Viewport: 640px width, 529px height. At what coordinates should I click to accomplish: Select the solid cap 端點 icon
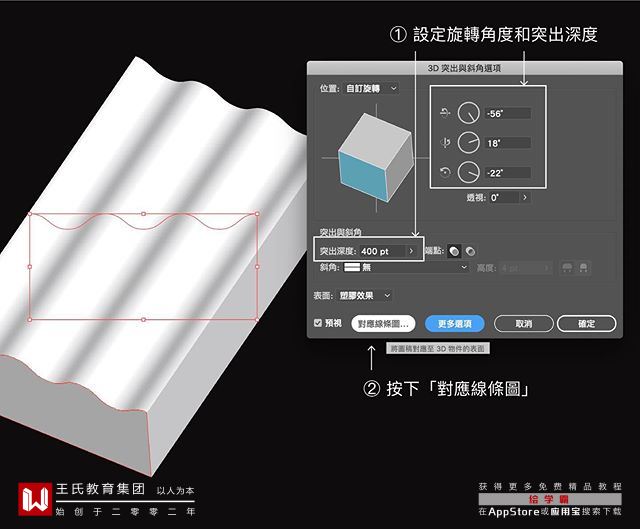tap(454, 251)
